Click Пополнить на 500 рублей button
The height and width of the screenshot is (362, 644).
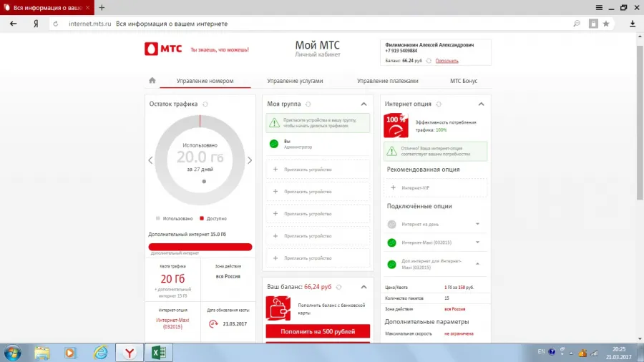click(x=318, y=331)
